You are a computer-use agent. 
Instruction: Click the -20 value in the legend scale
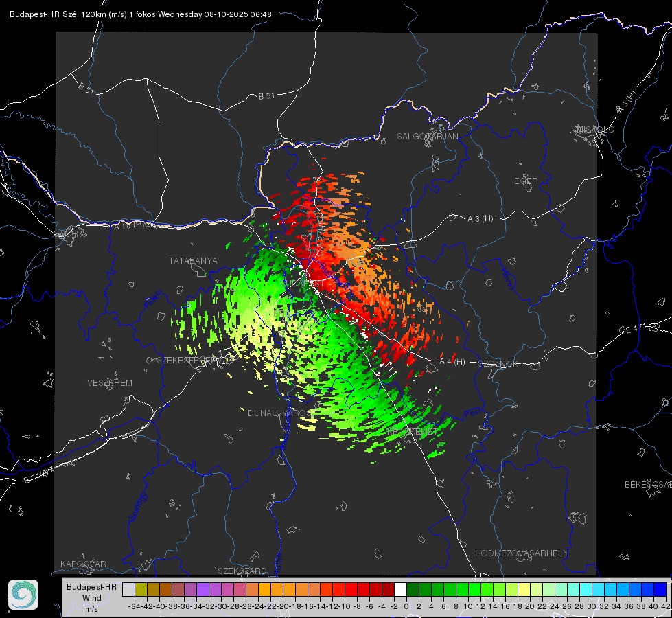[283, 606]
